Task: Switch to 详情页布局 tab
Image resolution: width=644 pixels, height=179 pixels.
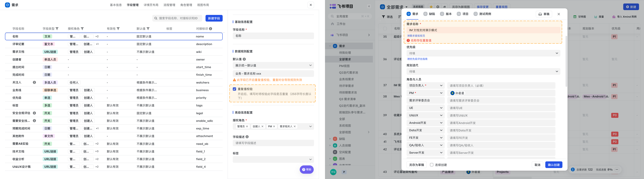Action: pyautogui.click(x=151, y=5)
